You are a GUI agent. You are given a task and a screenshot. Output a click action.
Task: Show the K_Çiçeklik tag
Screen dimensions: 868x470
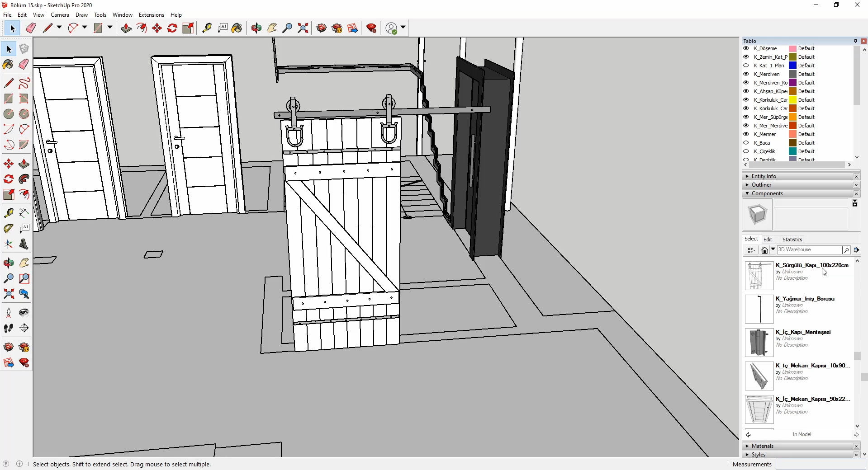pos(746,151)
